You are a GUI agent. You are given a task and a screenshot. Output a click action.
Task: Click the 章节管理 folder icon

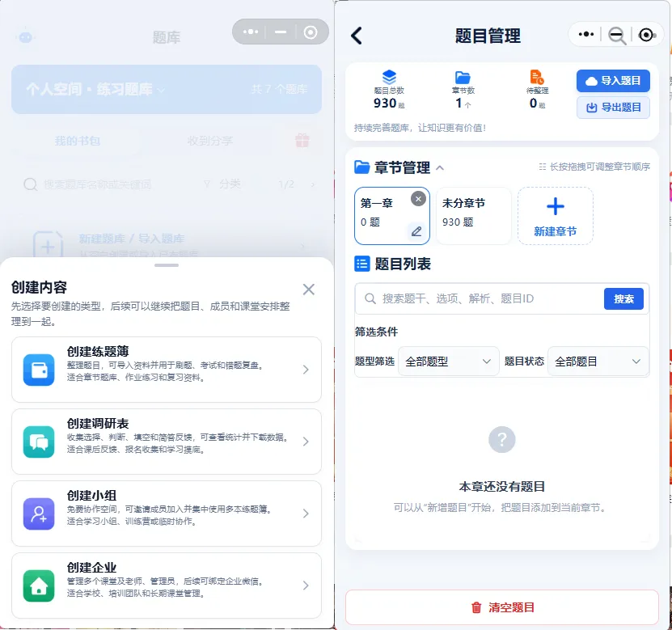point(362,167)
